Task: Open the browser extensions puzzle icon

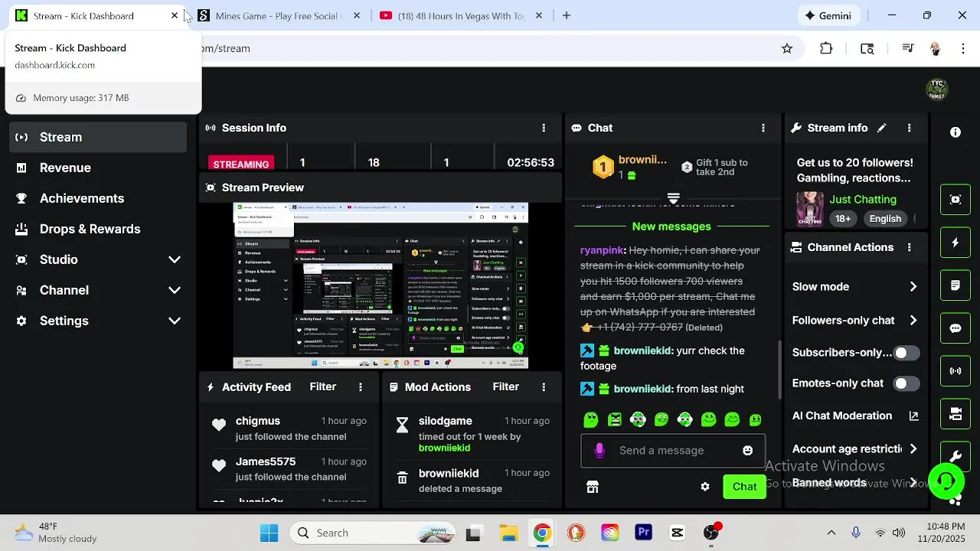Action: (x=826, y=48)
